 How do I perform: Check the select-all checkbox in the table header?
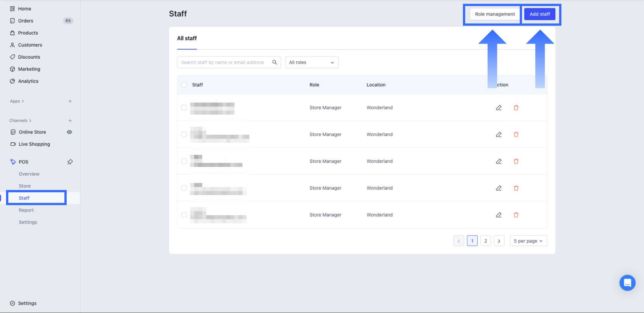[184, 85]
